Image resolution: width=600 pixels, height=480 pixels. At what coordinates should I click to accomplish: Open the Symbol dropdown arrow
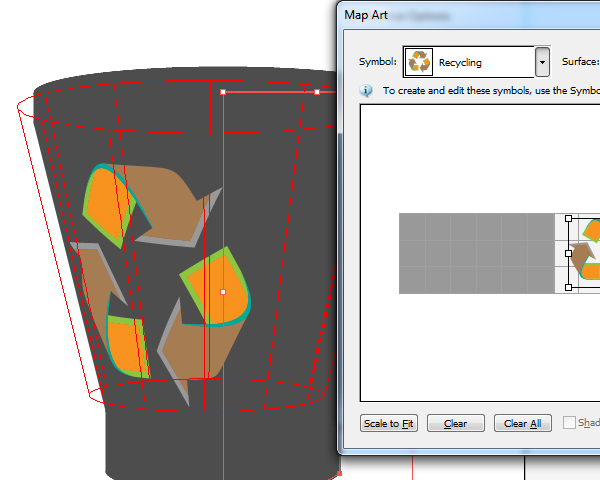[x=542, y=62]
